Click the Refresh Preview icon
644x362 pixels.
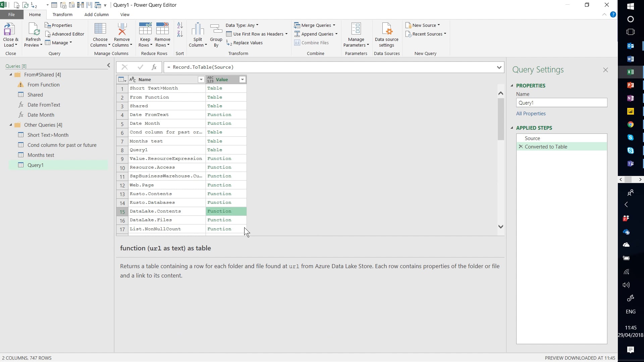coord(34,29)
